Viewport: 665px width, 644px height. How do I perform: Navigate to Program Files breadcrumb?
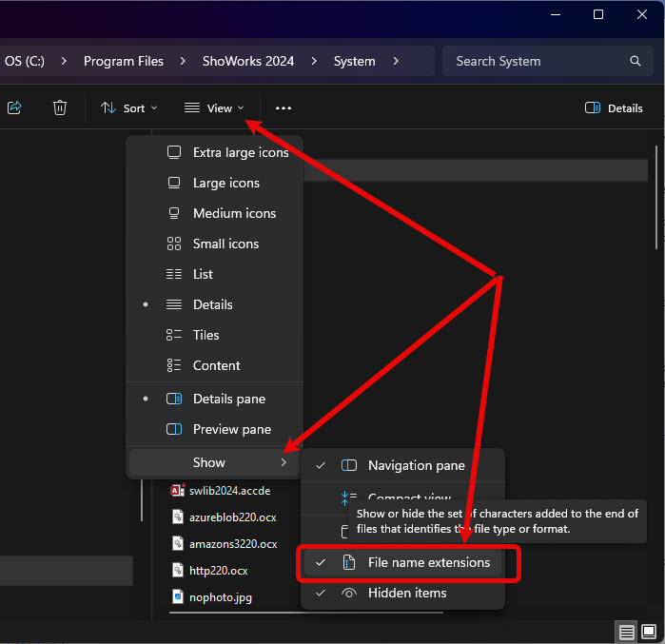click(x=124, y=61)
